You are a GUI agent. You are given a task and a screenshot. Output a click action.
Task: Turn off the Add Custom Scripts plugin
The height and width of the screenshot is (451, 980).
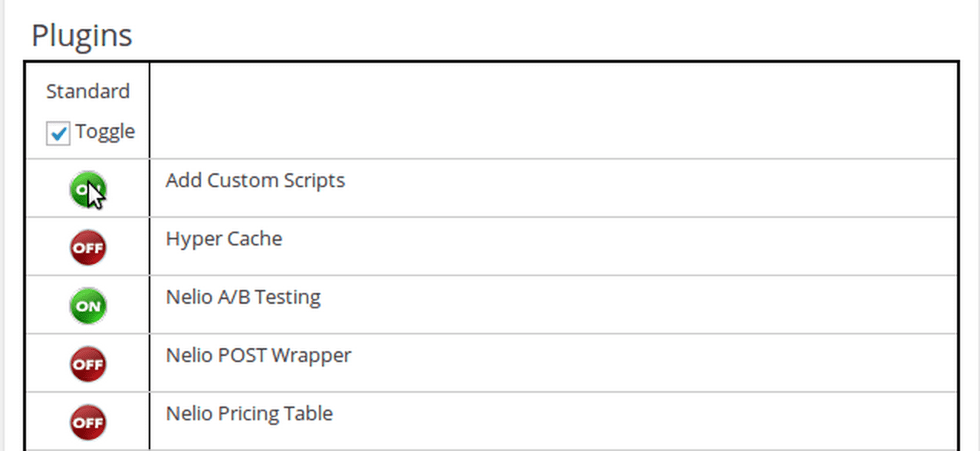[x=88, y=189]
